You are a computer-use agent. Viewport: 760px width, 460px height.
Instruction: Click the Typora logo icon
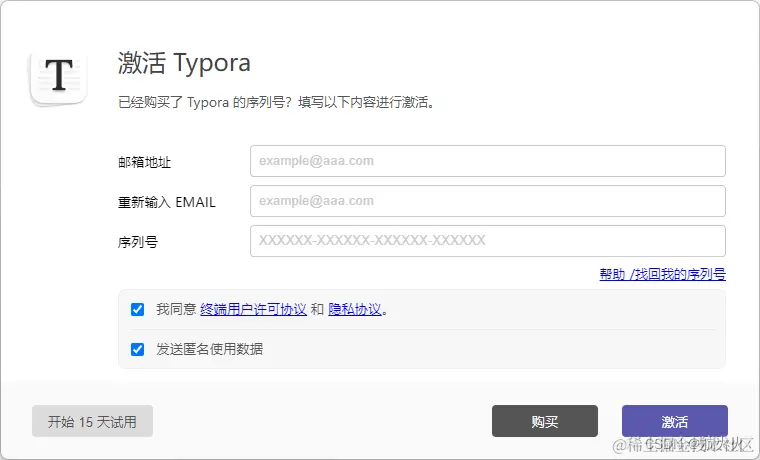coord(59,77)
